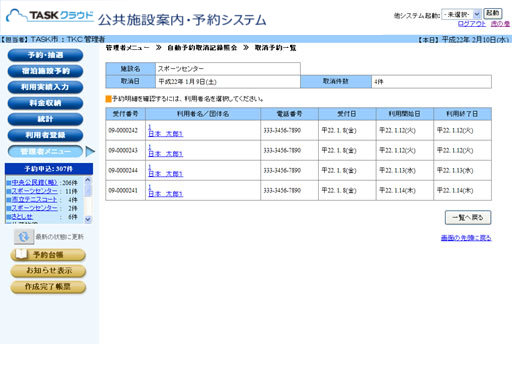Open 日本 太郎 link for receipt 09-0000244
The image size is (512, 384).
pyautogui.click(x=166, y=174)
